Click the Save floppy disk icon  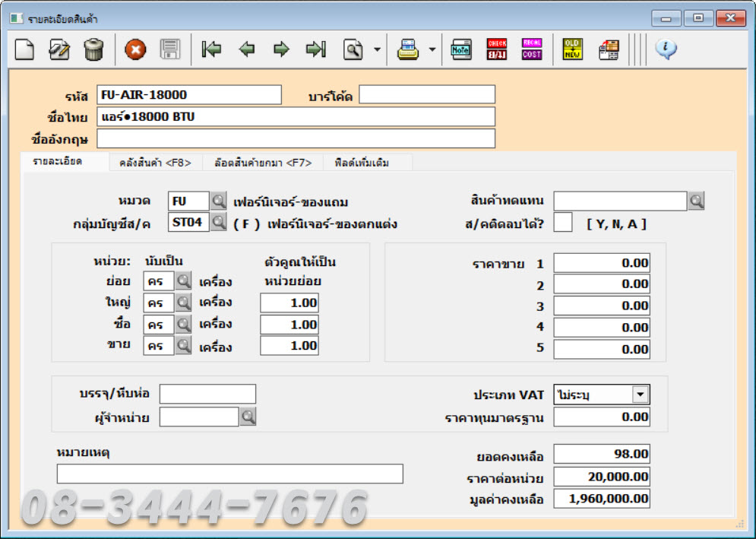pyautogui.click(x=170, y=49)
